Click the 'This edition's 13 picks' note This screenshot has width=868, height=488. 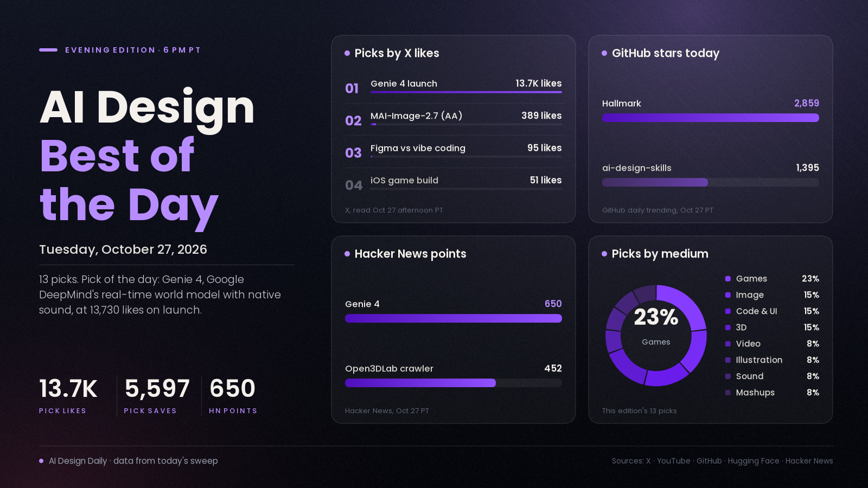tap(639, 411)
